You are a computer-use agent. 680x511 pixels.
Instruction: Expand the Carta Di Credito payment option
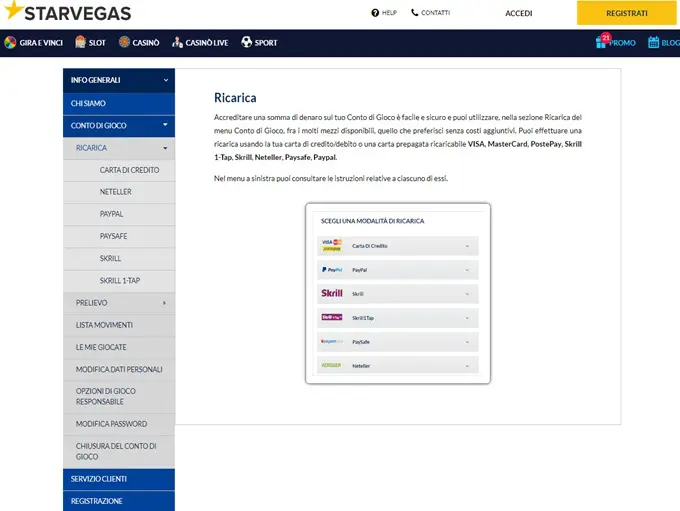tap(398, 246)
